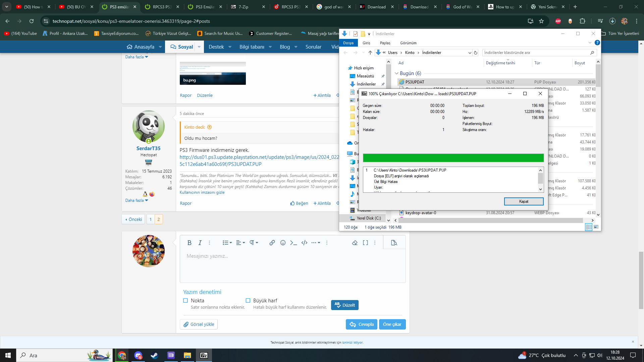
Task: Open the Görünüm ribbon tab
Action: coord(408,43)
